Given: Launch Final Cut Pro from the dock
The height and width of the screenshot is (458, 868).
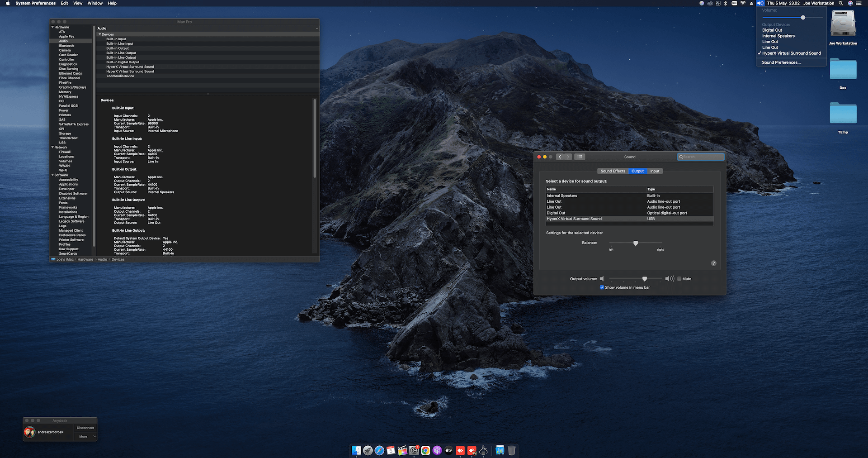Looking at the screenshot, I should pyautogui.click(x=402, y=450).
